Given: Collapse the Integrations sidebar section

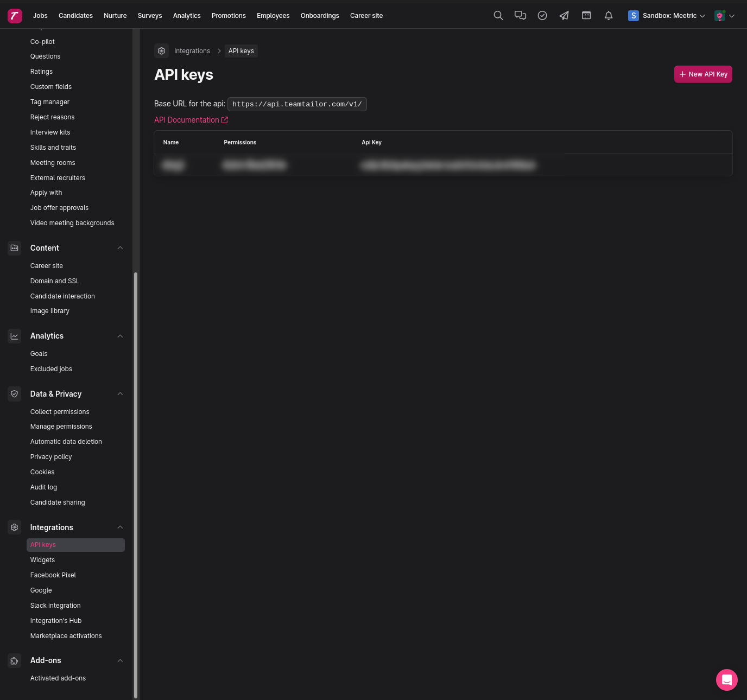Looking at the screenshot, I should click(x=121, y=527).
